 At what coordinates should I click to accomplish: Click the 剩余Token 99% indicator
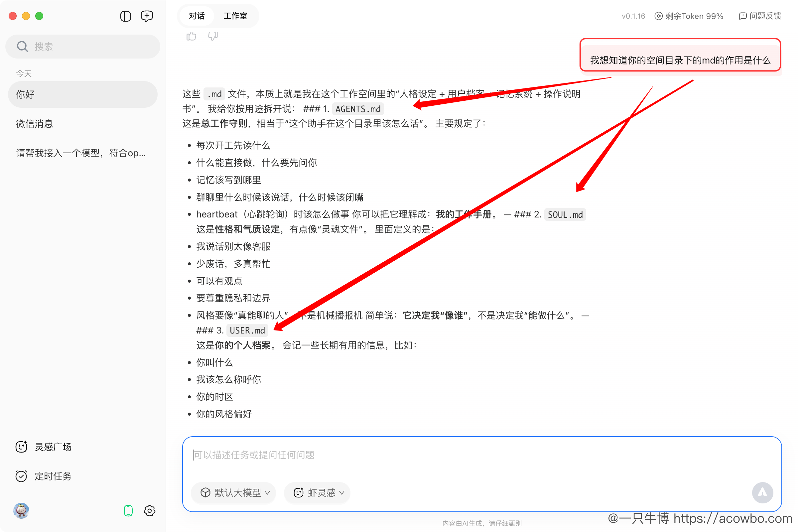point(688,16)
